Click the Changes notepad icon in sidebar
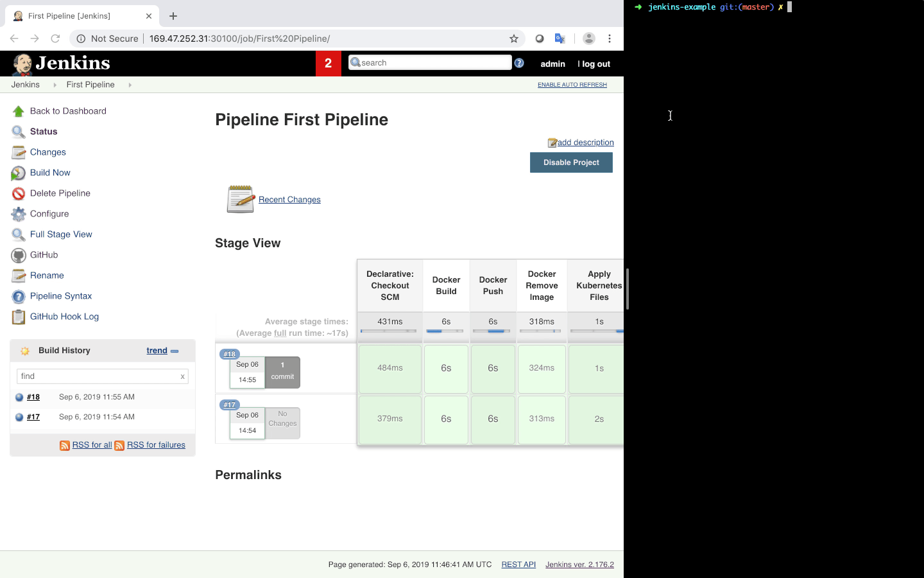Screen dimensions: 924x578 pyautogui.click(x=19, y=152)
